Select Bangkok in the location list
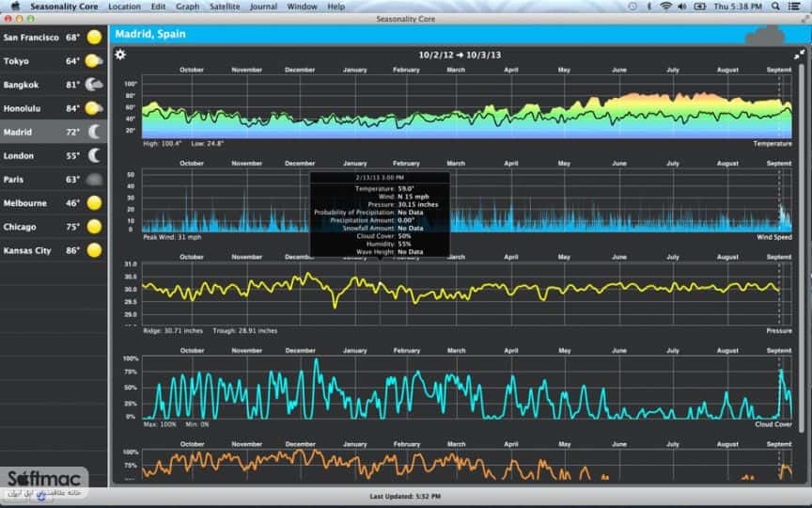This screenshot has width=812, height=508. pos(54,85)
